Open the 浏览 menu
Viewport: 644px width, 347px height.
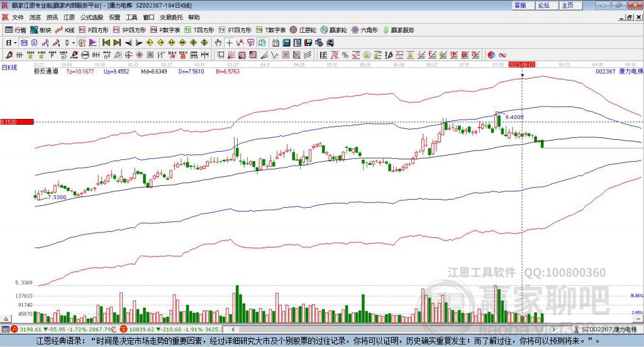35,17
